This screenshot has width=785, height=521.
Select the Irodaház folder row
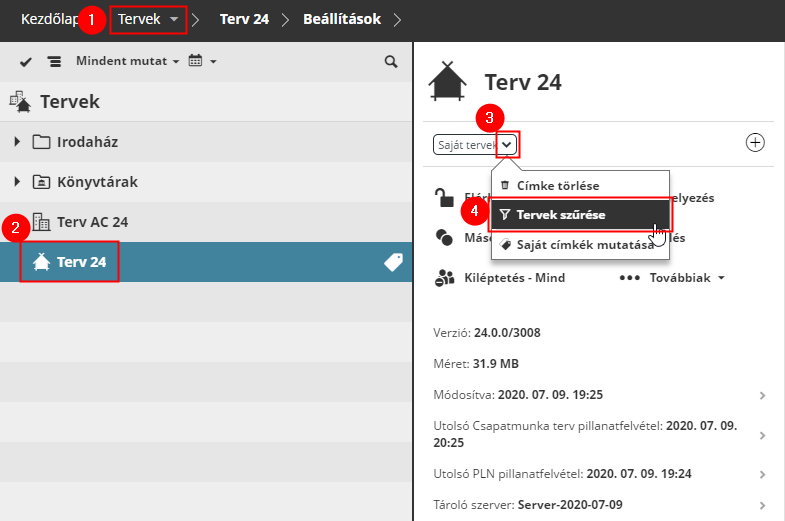pyautogui.click(x=206, y=142)
